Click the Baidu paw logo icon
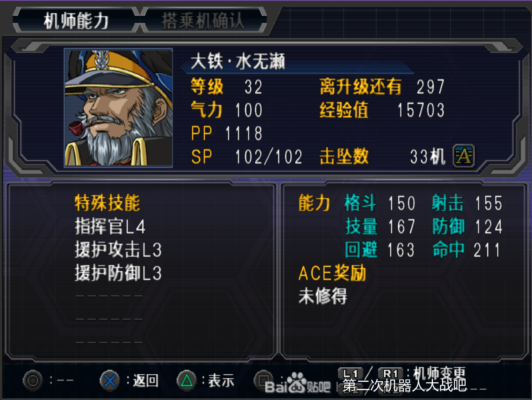Screen dimensions: 532x400 pyautogui.click(x=297, y=383)
